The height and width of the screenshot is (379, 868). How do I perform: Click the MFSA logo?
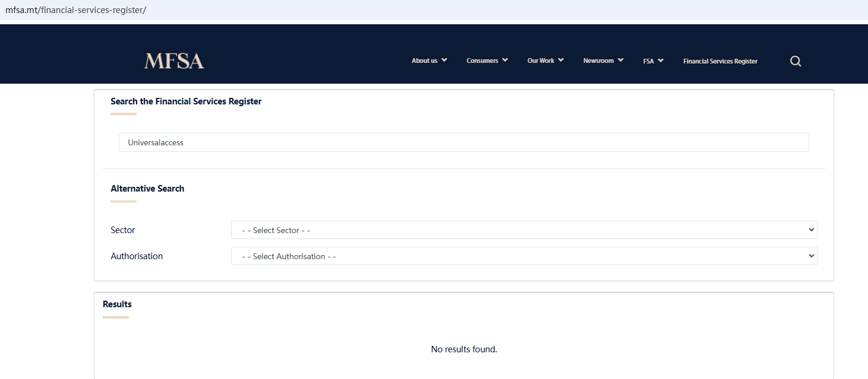[174, 61]
